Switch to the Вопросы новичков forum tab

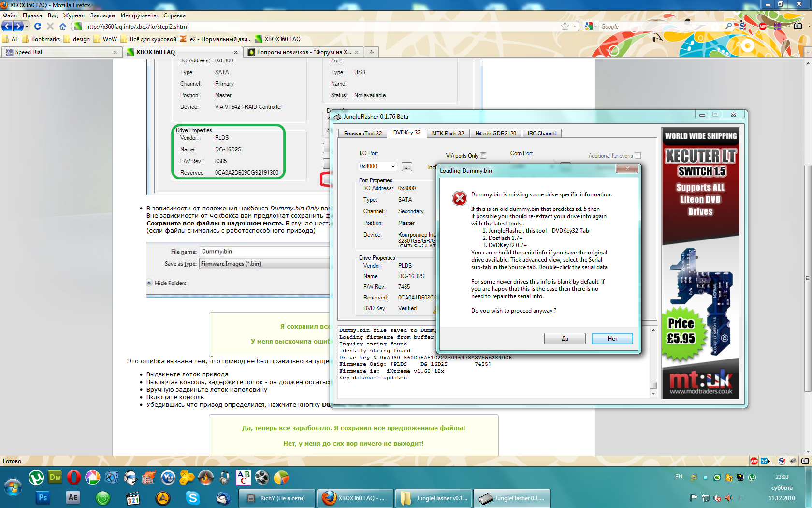[x=304, y=52]
